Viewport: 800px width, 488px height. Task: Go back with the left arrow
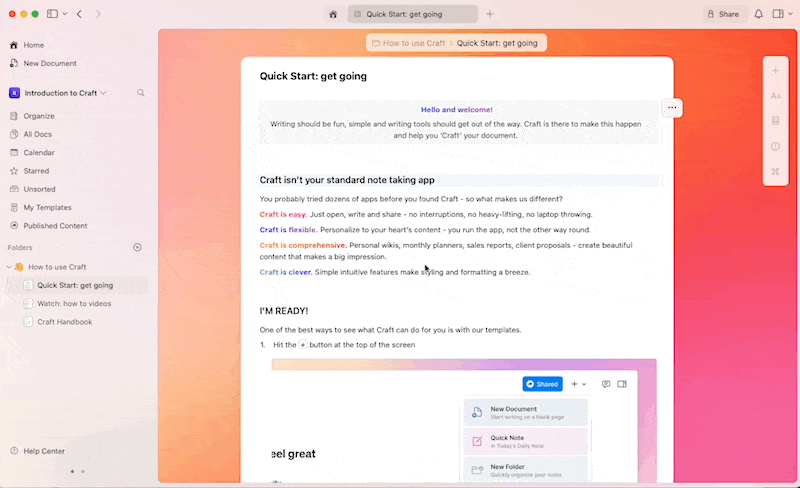[79, 14]
